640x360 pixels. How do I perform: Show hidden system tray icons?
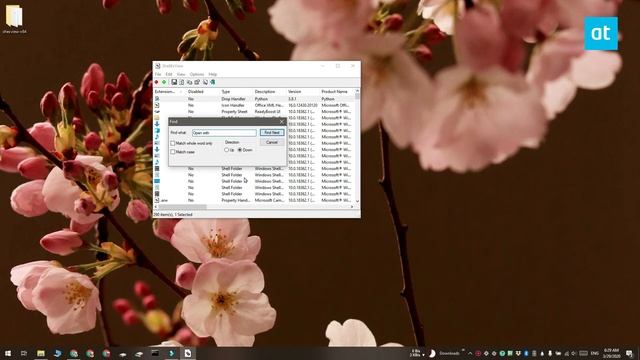pyautogui.click(x=470, y=353)
